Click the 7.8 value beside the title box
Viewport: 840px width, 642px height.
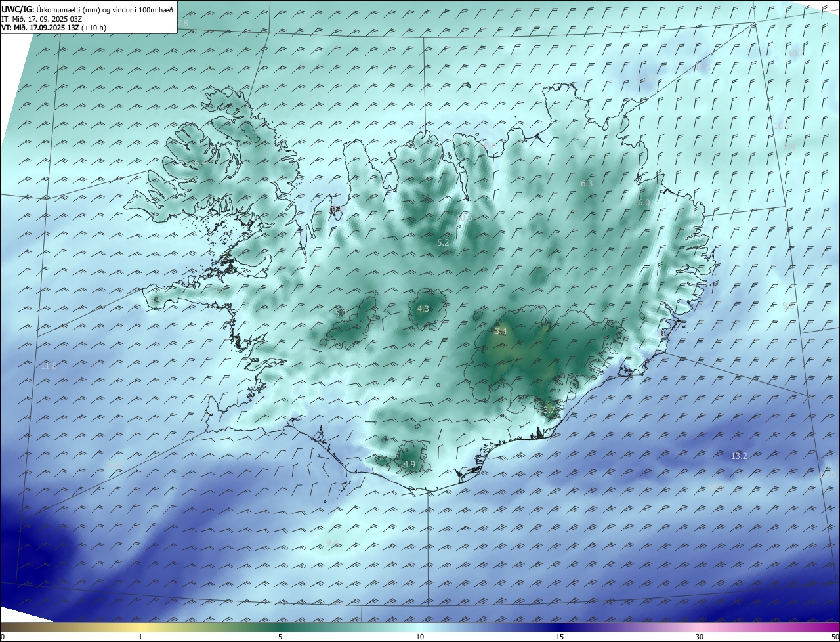(x=182, y=24)
